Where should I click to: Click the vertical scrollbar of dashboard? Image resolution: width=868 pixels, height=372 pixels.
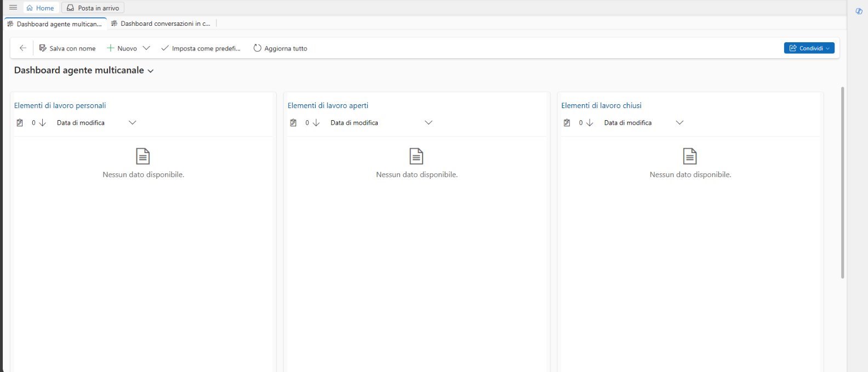click(842, 183)
